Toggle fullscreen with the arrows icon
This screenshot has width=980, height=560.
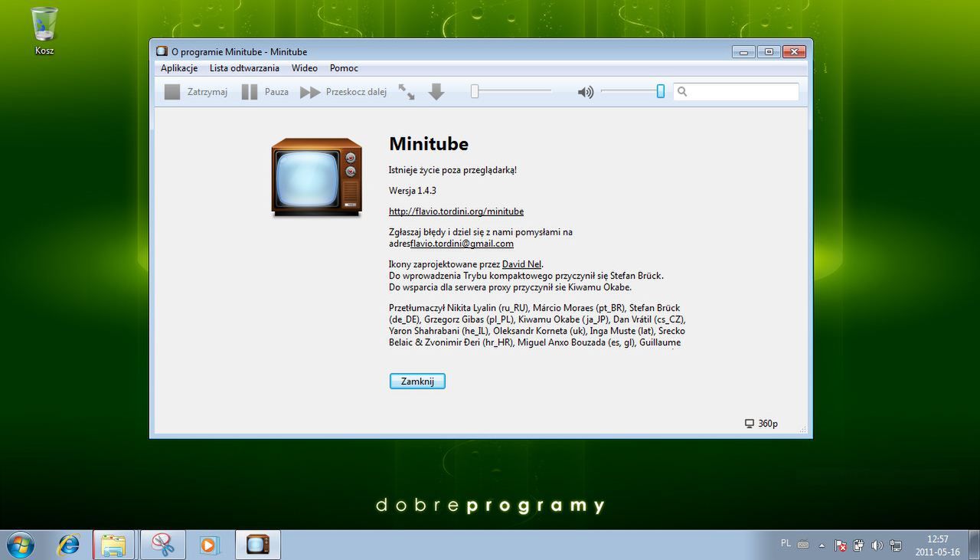(x=407, y=92)
